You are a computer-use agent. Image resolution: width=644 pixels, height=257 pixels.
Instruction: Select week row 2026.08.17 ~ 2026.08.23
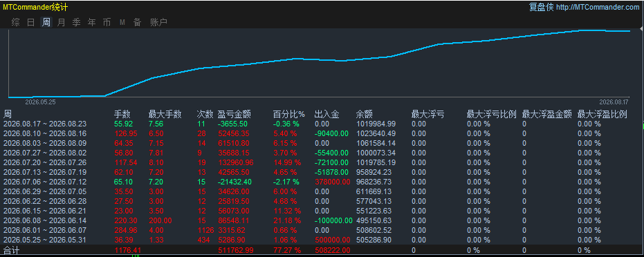point(322,124)
